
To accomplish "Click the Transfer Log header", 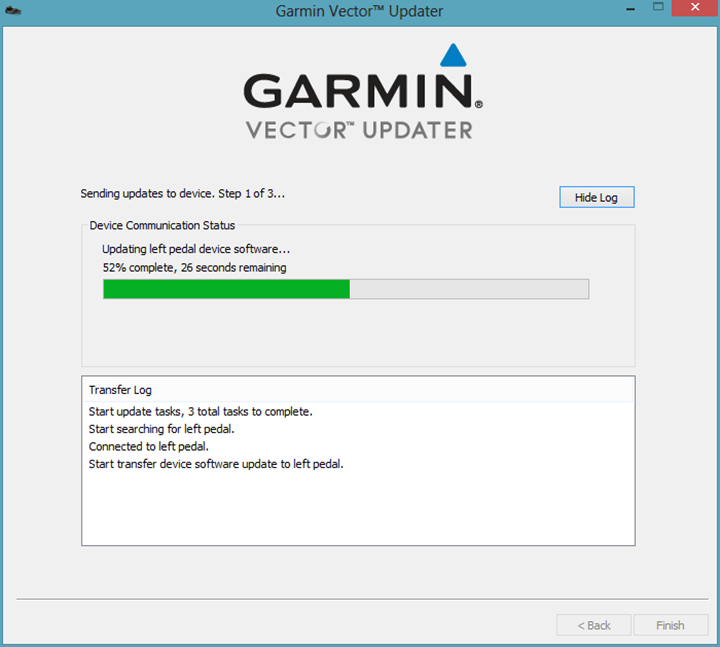I will click(358, 389).
